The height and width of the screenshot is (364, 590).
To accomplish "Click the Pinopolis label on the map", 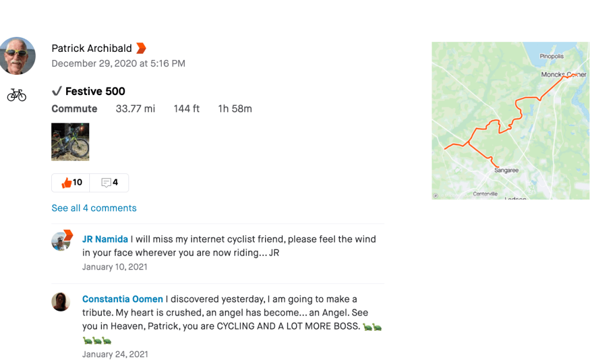I will (552, 56).
